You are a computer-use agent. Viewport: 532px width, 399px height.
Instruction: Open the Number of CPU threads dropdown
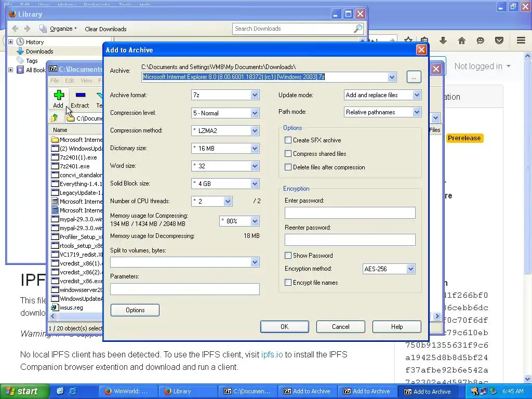pyautogui.click(x=228, y=201)
